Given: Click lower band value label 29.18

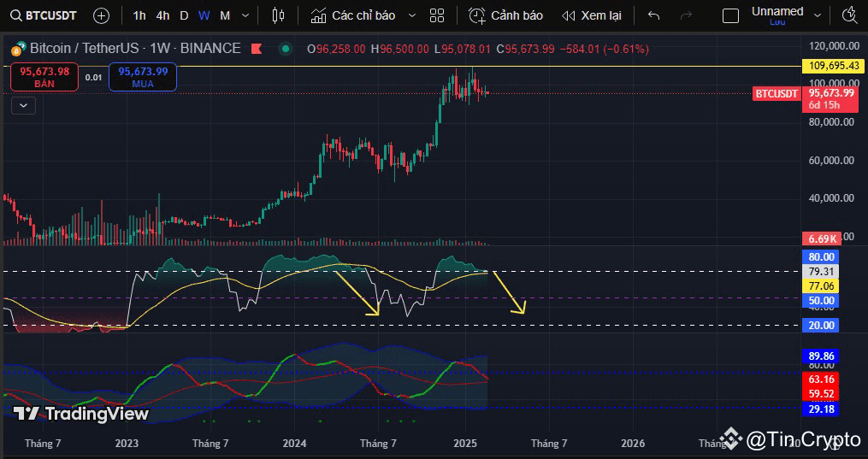Looking at the screenshot, I should pos(821,409).
